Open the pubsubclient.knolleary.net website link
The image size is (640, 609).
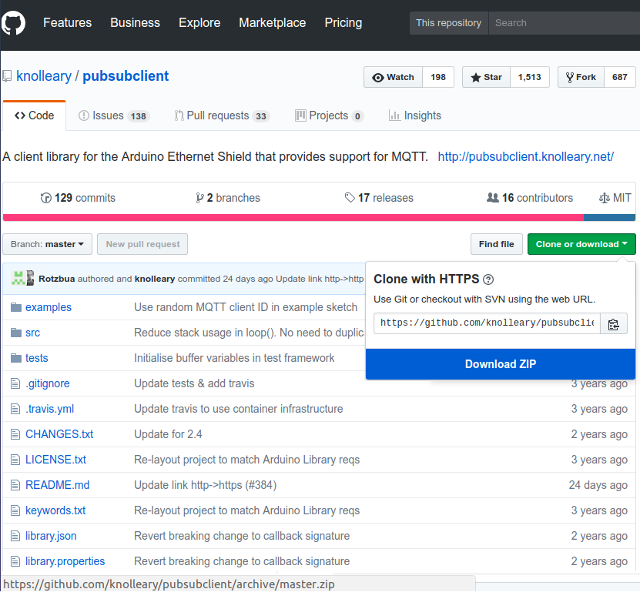point(526,157)
